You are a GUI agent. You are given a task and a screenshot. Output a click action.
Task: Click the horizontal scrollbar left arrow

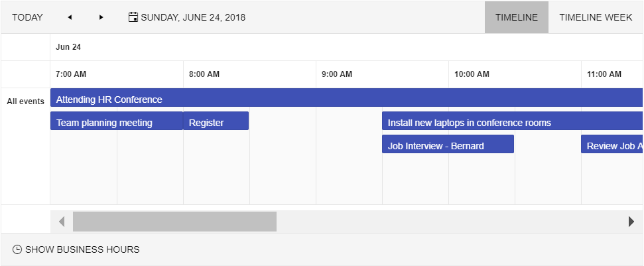click(x=62, y=222)
